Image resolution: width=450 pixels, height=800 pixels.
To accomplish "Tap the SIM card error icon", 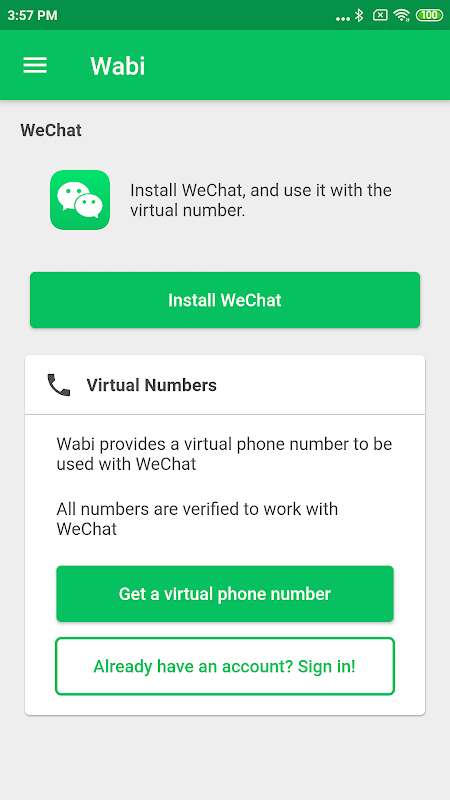I will pos(380,15).
